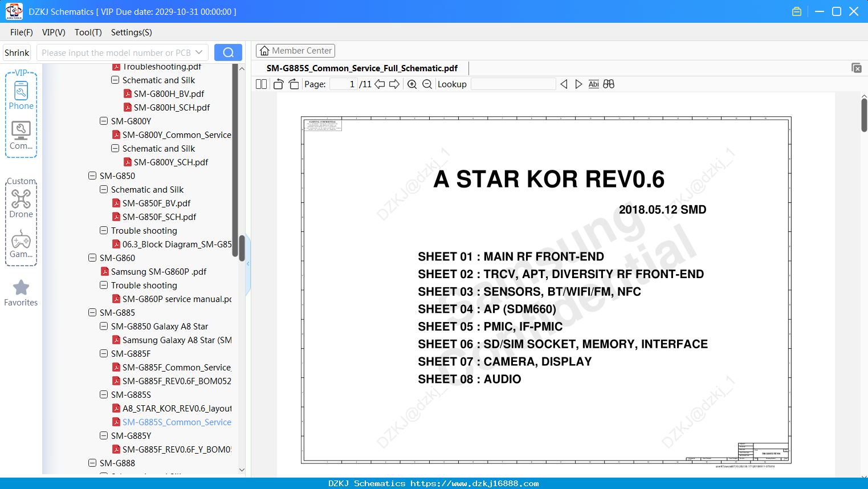Click the DZKJ app logo
Viewport: 868px width, 489px height.
14,11
